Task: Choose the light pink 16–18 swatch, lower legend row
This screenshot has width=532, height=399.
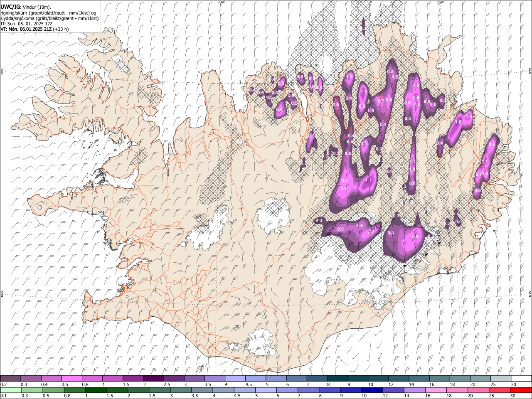Action: (436, 390)
